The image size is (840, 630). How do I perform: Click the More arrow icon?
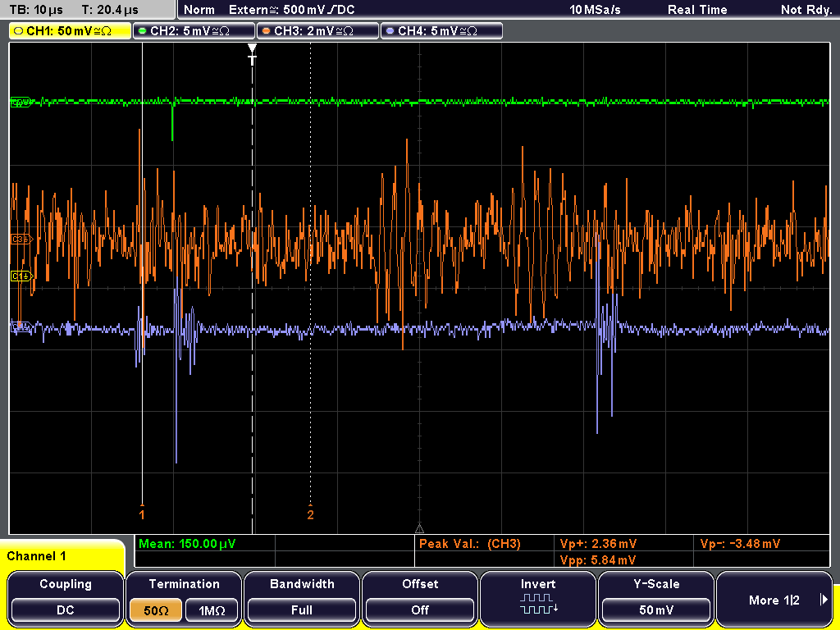824,600
